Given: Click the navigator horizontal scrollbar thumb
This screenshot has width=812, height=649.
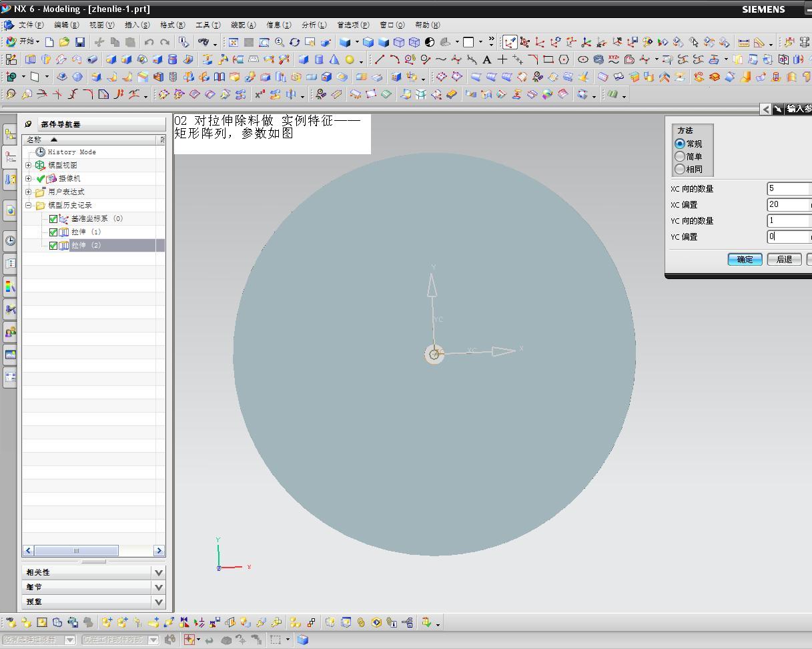Looking at the screenshot, I should [76, 550].
